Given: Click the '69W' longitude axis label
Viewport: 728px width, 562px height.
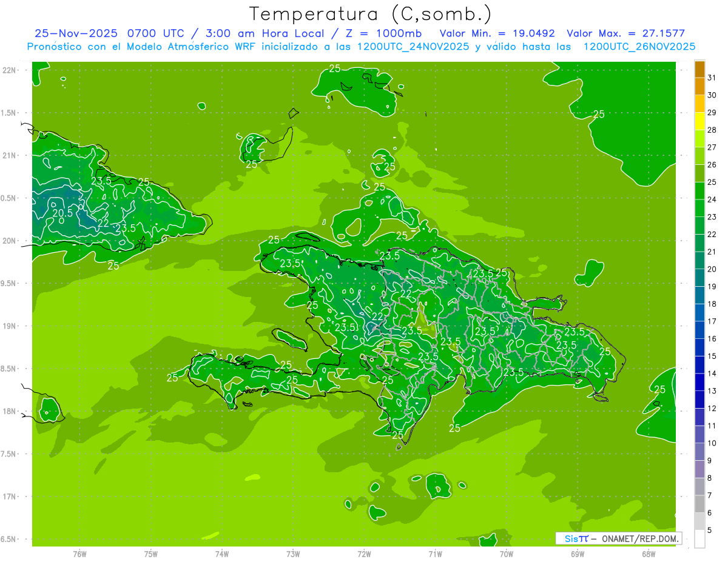Looking at the screenshot, I should click(578, 554).
